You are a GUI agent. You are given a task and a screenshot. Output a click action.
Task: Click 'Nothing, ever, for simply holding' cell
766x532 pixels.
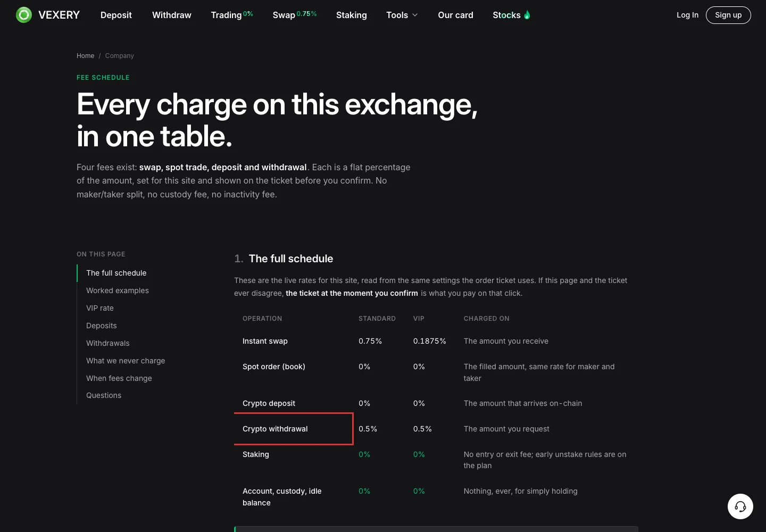coord(520,491)
